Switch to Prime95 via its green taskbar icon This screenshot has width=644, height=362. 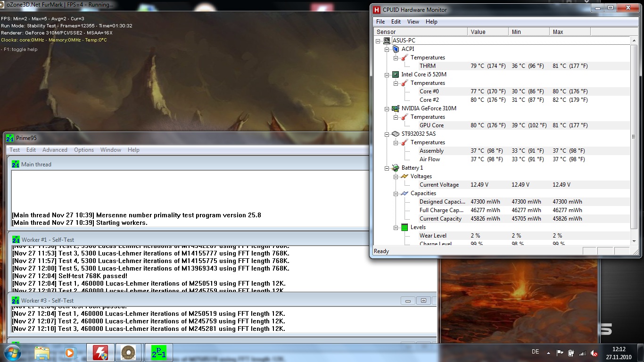pyautogui.click(x=158, y=353)
